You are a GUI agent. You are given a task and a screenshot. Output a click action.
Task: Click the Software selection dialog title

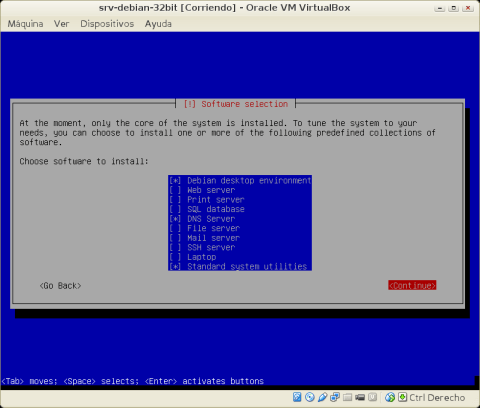pos(236,104)
